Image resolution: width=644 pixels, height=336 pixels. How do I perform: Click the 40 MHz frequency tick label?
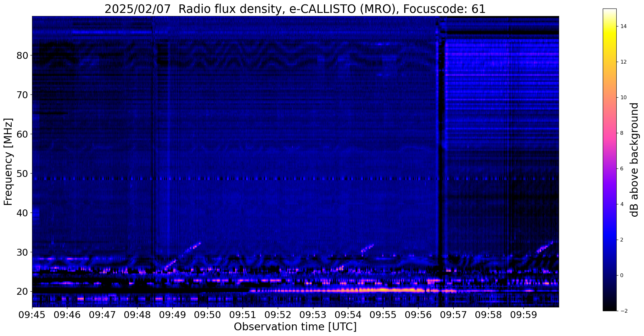click(22, 213)
